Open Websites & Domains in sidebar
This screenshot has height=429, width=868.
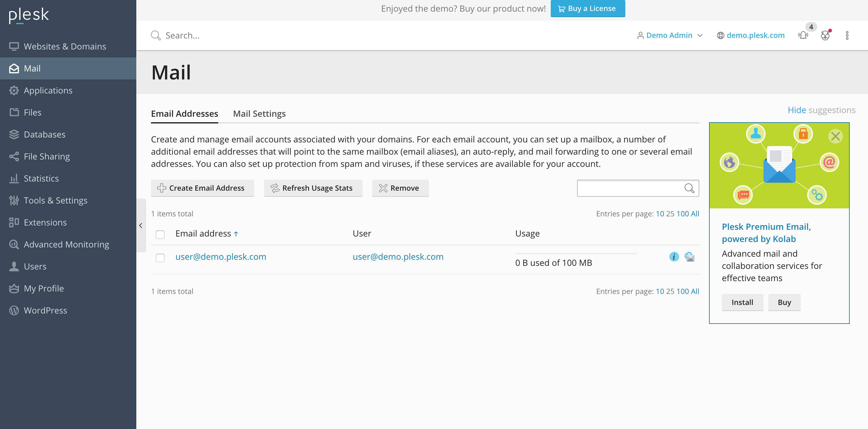pos(68,46)
